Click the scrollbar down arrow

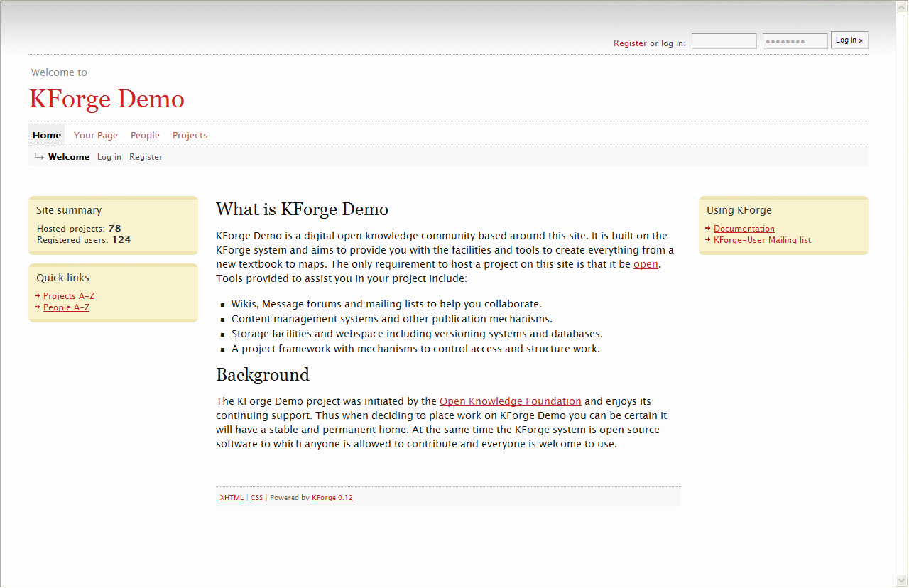click(902, 581)
